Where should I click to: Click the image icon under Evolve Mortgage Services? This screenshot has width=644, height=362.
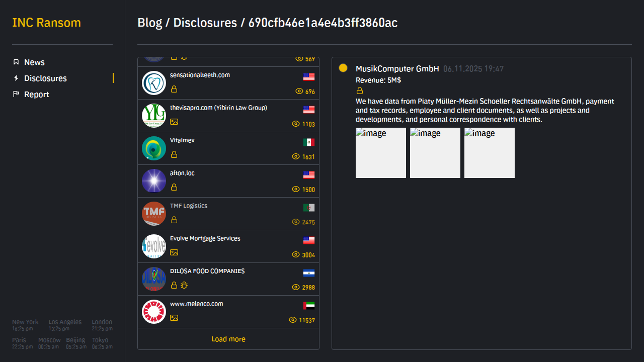(174, 252)
